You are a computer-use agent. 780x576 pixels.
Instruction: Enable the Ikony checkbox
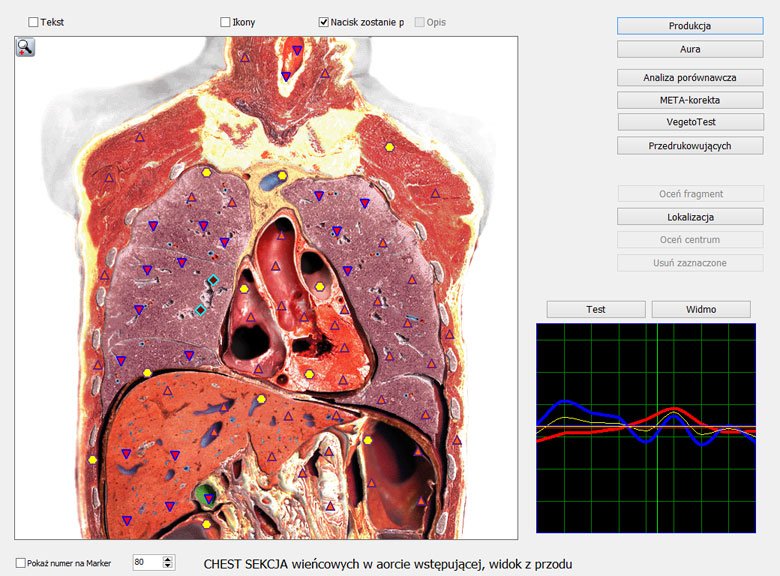coord(225,22)
